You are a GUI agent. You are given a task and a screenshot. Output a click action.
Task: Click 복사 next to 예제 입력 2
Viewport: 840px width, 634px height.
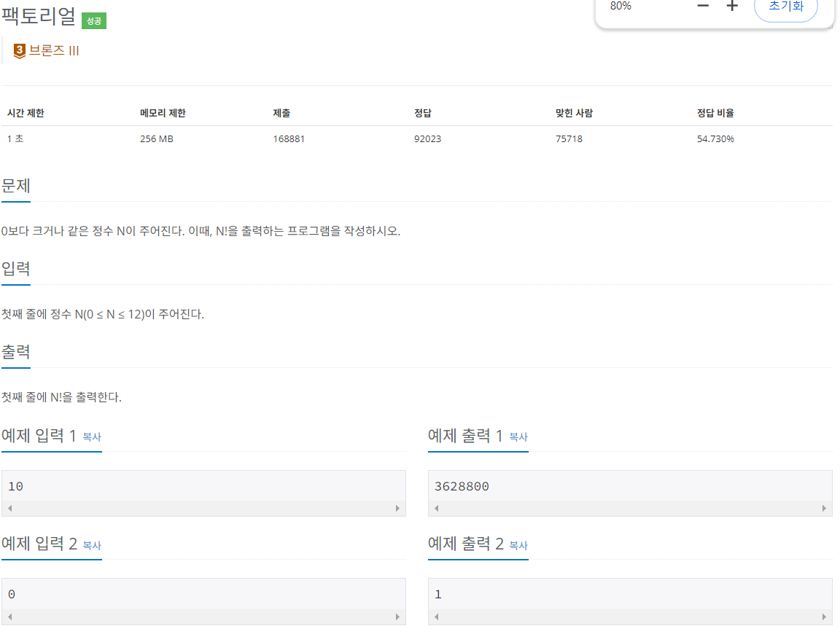[93, 546]
